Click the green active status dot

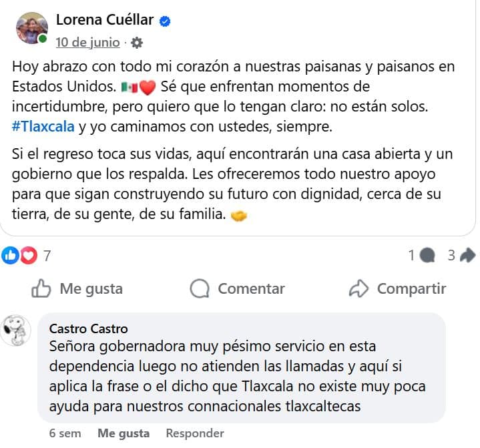pyautogui.click(x=43, y=39)
